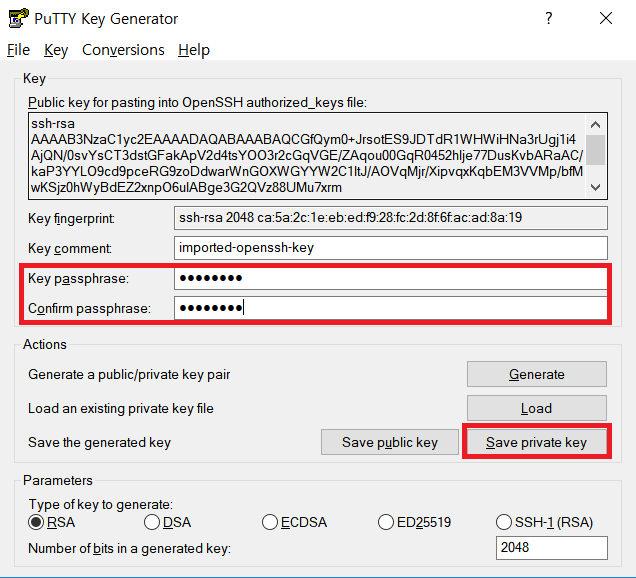
Task: Click the 'ssh-rsa' first line of the key
Action: point(53,123)
